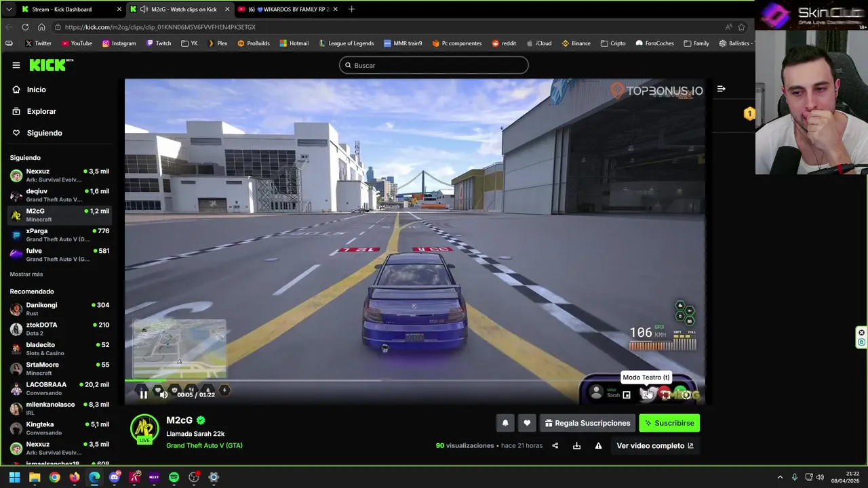Click the green Suscribirse button
This screenshot has height=488, width=868.
[669, 423]
